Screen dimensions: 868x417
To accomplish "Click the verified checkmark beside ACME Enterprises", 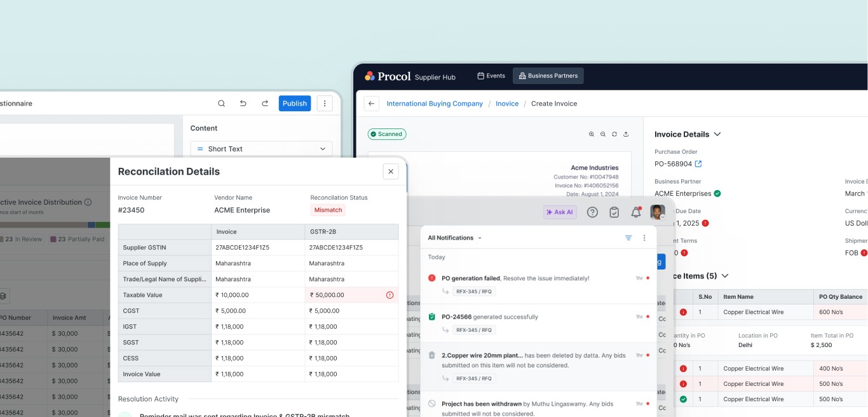I will tap(717, 193).
